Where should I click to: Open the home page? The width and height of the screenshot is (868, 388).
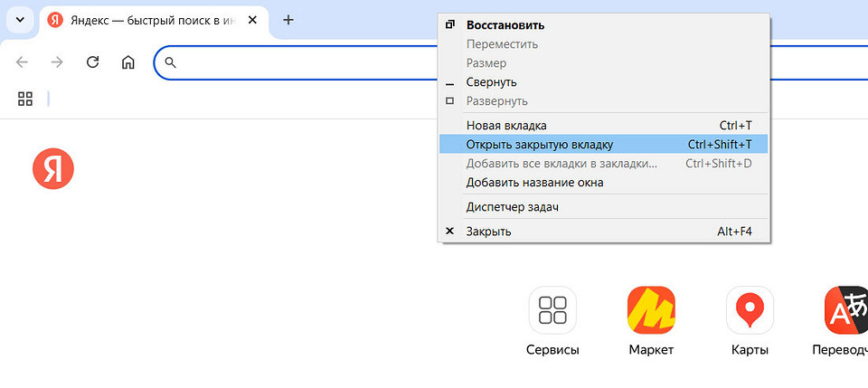click(x=128, y=62)
